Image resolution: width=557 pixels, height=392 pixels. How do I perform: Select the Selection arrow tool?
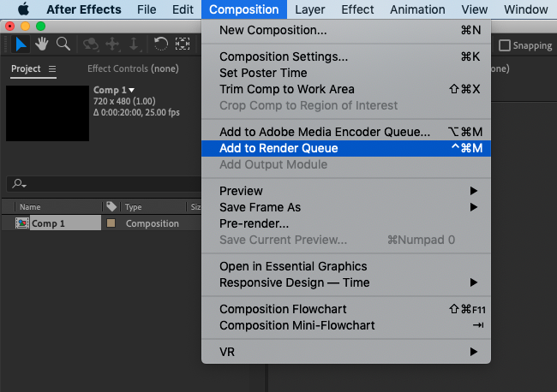(x=22, y=44)
